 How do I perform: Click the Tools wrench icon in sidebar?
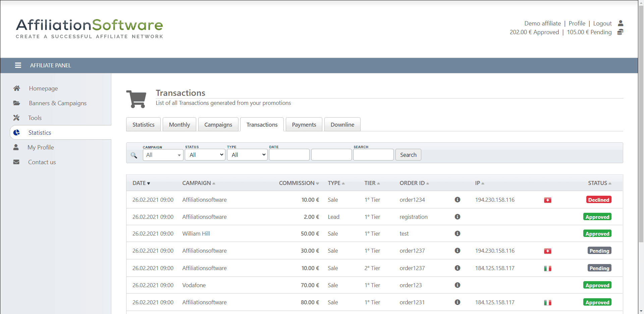pos(16,118)
